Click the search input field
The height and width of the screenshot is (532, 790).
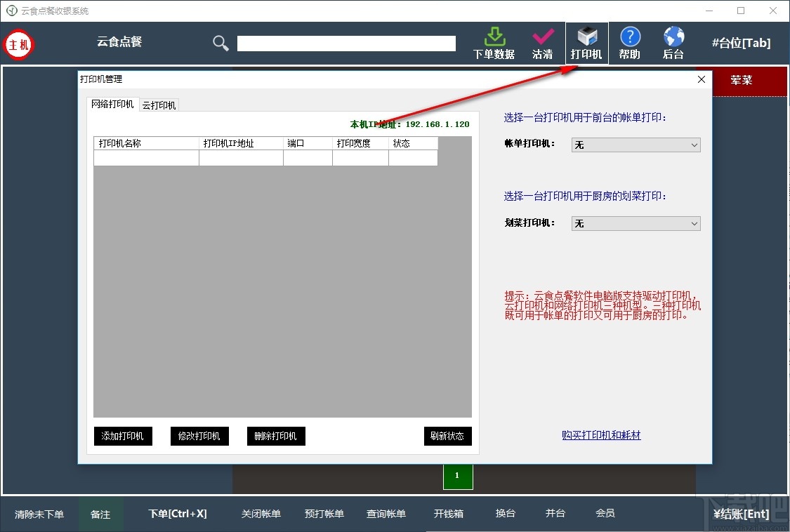point(345,43)
